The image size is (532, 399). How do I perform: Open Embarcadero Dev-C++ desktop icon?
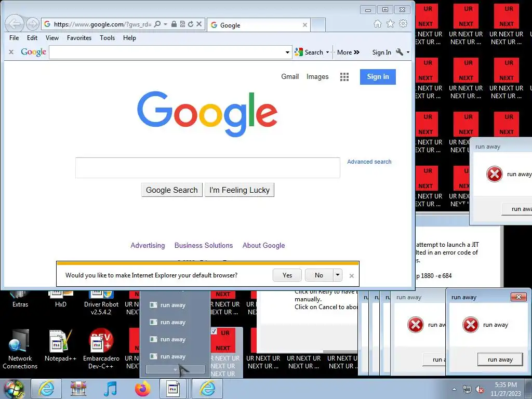coord(101,349)
